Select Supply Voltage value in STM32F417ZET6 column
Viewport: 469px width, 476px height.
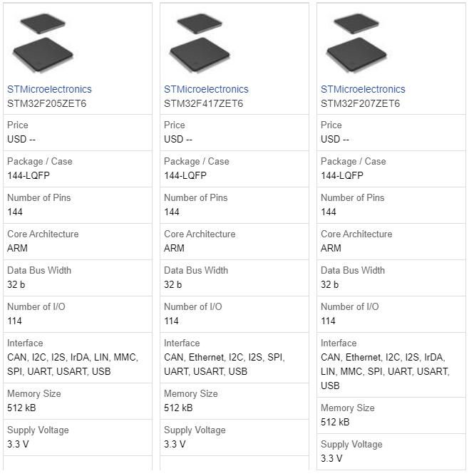175,444
